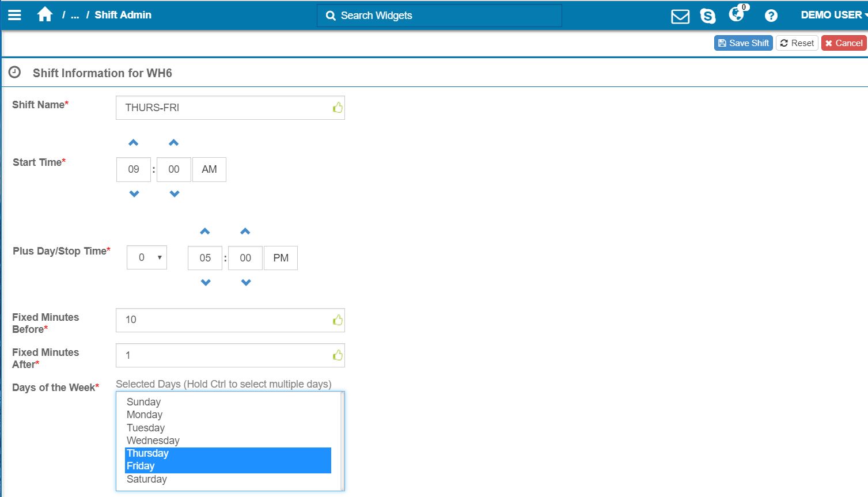Expand the Plus Day dropdown
The height and width of the screenshot is (497, 868).
(x=147, y=258)
